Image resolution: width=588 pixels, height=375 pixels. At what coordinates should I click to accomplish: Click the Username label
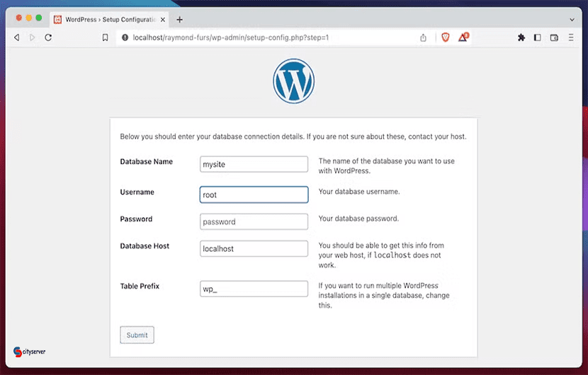pyautogui.click(x=137, y=192)
